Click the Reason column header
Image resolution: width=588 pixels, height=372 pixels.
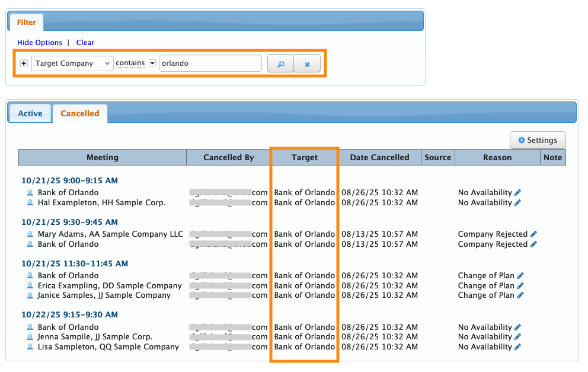click(497, 157)
